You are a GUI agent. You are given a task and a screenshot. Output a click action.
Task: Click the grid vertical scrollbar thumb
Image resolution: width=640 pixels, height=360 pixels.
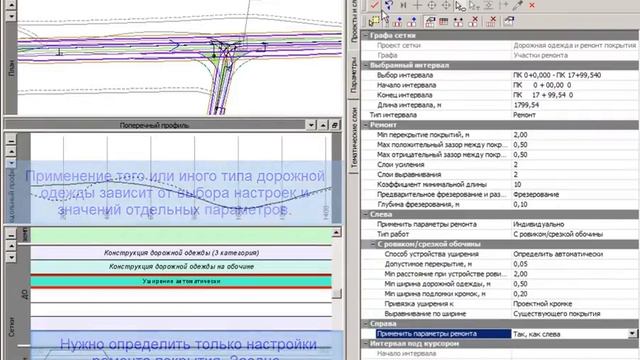[x=336, y=293]
